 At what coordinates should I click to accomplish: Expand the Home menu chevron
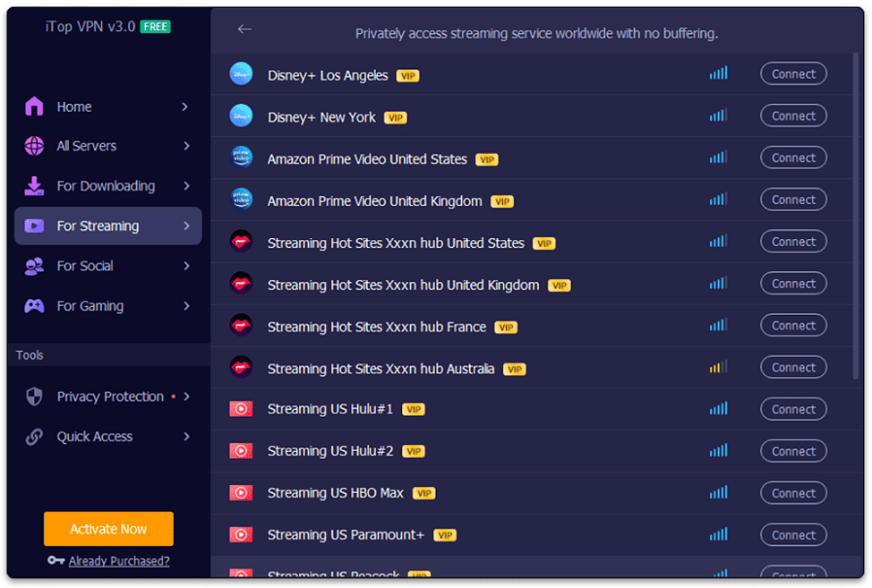point(185,107)
